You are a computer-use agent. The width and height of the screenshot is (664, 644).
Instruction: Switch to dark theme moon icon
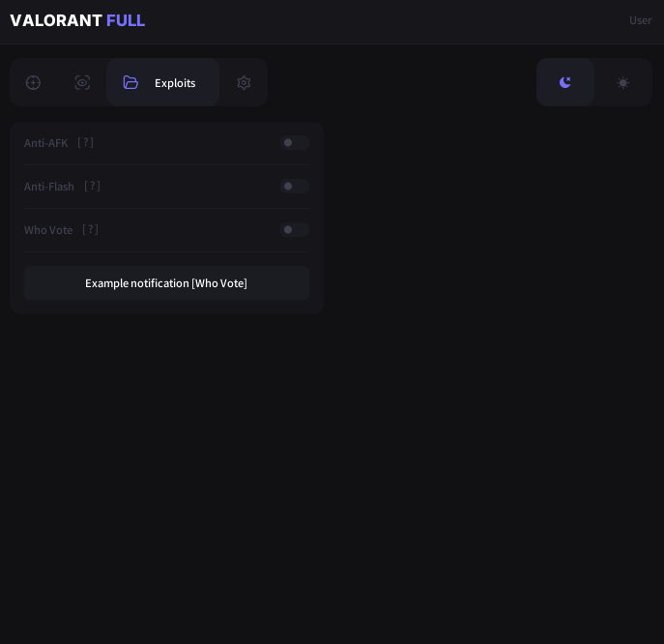coord(565,83)
